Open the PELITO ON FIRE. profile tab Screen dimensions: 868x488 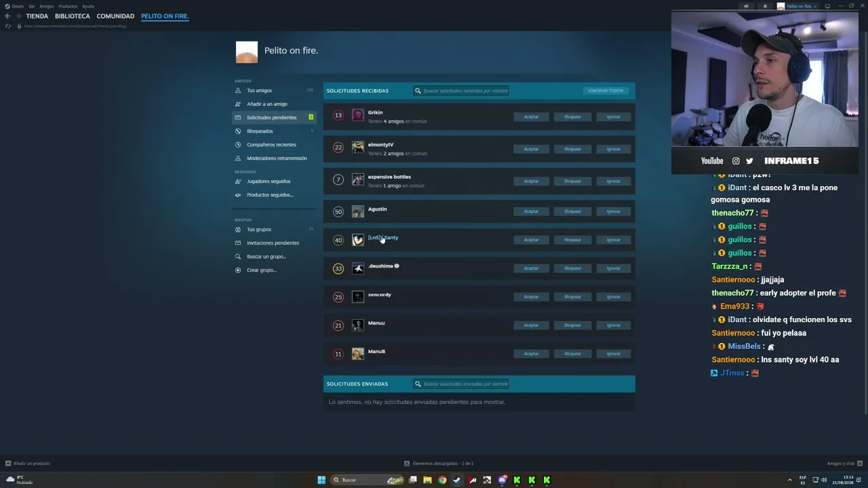click(165, 16)
